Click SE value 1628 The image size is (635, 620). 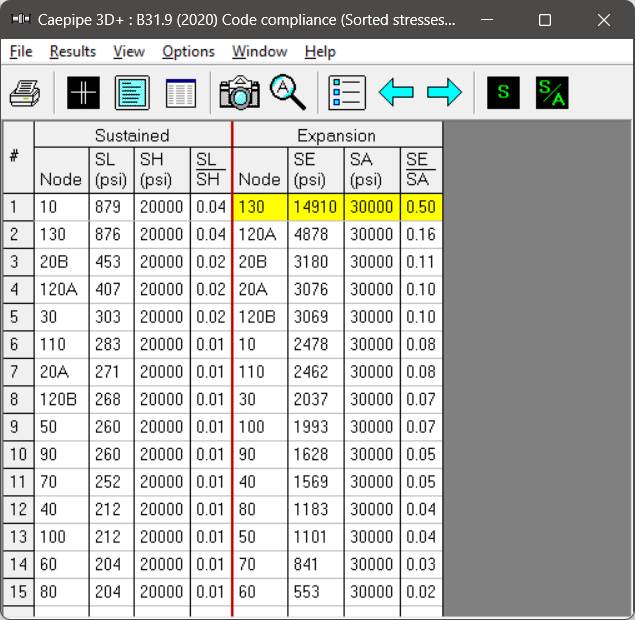click(x=315, y=454)
